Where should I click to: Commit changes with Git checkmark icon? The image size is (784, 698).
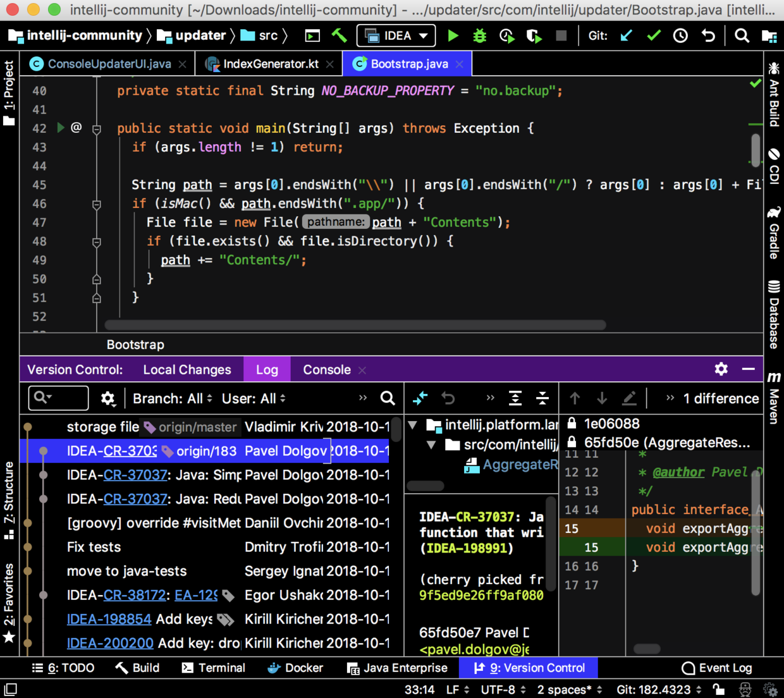coord(654,35)
